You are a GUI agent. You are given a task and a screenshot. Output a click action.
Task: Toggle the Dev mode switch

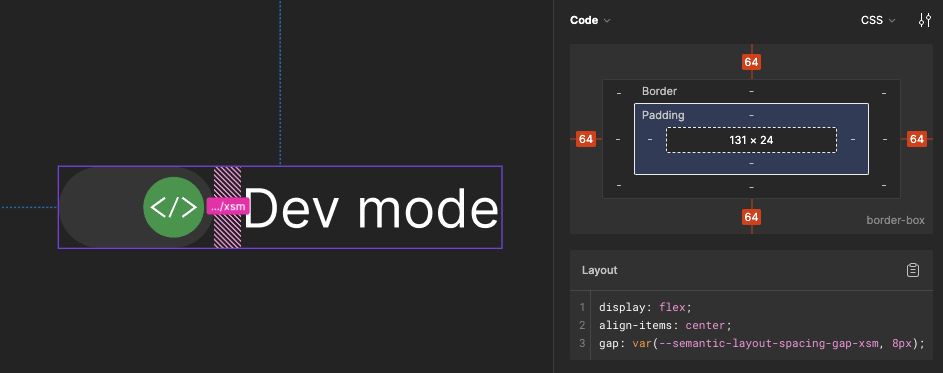(x=137, y=208)
